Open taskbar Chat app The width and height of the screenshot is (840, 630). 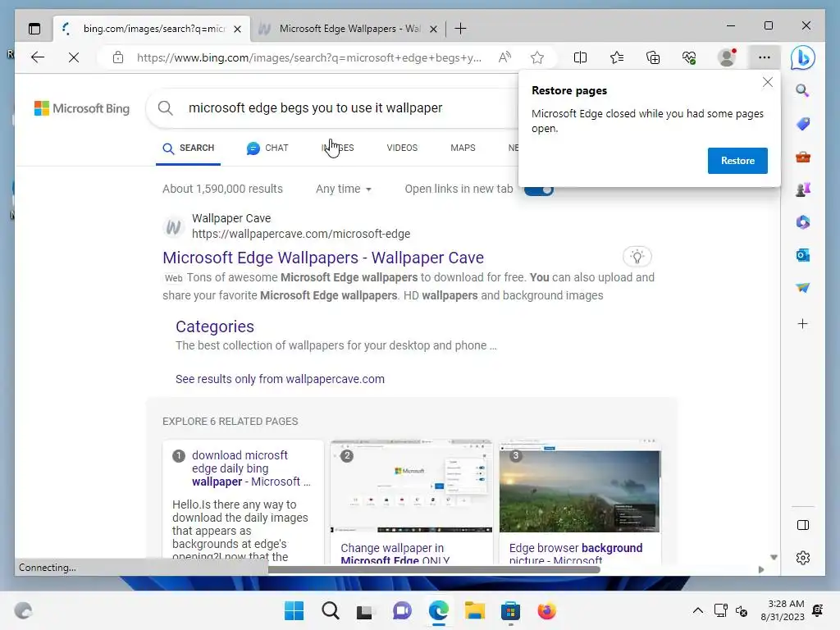click(x=402, y=610)
